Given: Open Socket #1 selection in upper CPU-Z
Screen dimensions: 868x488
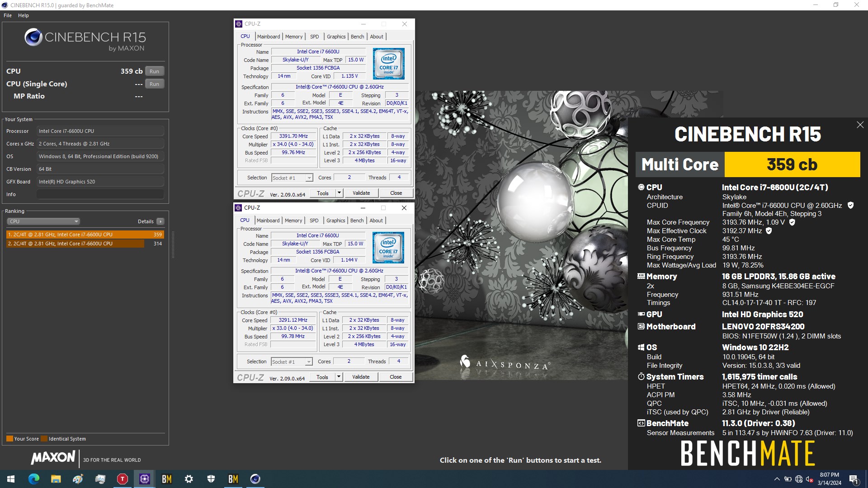Looking at the screenshot, I should click(292, 178).
